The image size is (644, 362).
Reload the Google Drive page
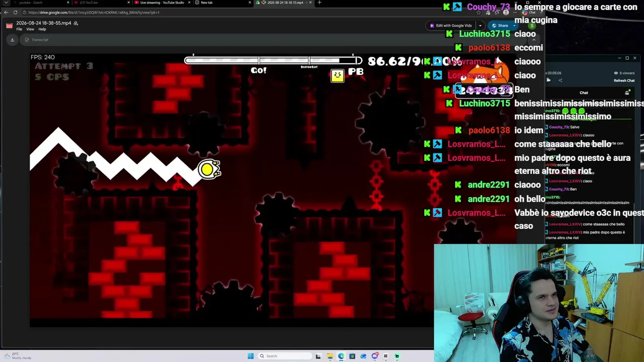(16, 13)
